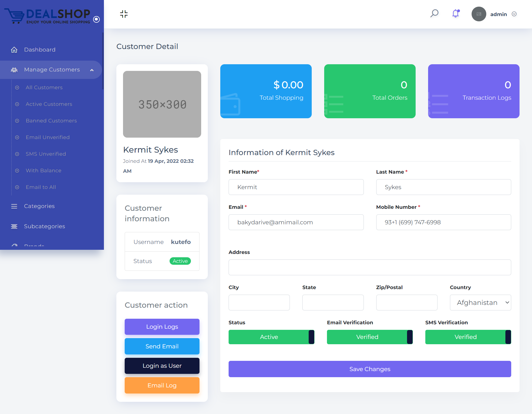Click the fullscreen collapse icon
The height and width of the screenshot is (414, 532).
pos(124,14)
